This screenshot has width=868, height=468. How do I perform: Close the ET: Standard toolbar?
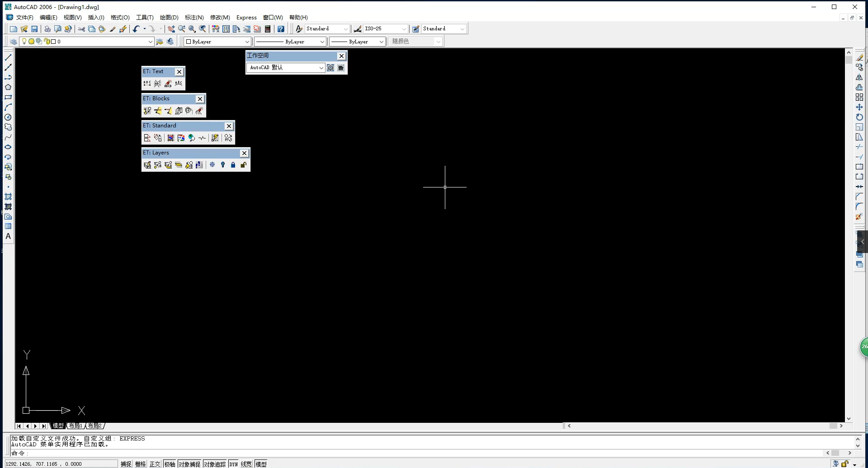(229, 126)
